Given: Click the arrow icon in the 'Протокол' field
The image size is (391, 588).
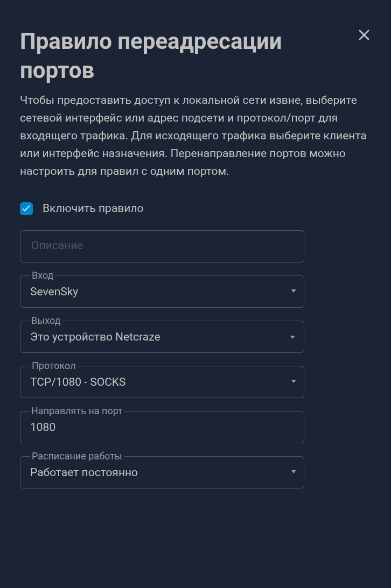Looking at the screenshot, I should click(294, 382).
